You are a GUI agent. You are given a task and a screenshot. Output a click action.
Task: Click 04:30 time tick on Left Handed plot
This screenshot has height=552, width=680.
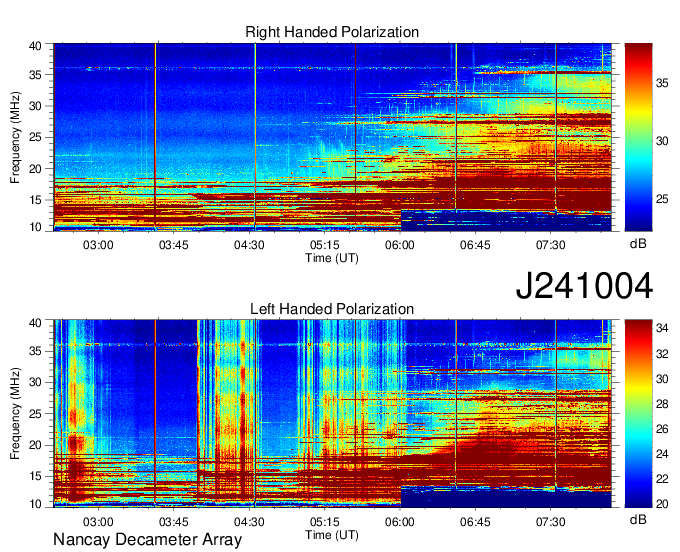[x=249, y=522]
